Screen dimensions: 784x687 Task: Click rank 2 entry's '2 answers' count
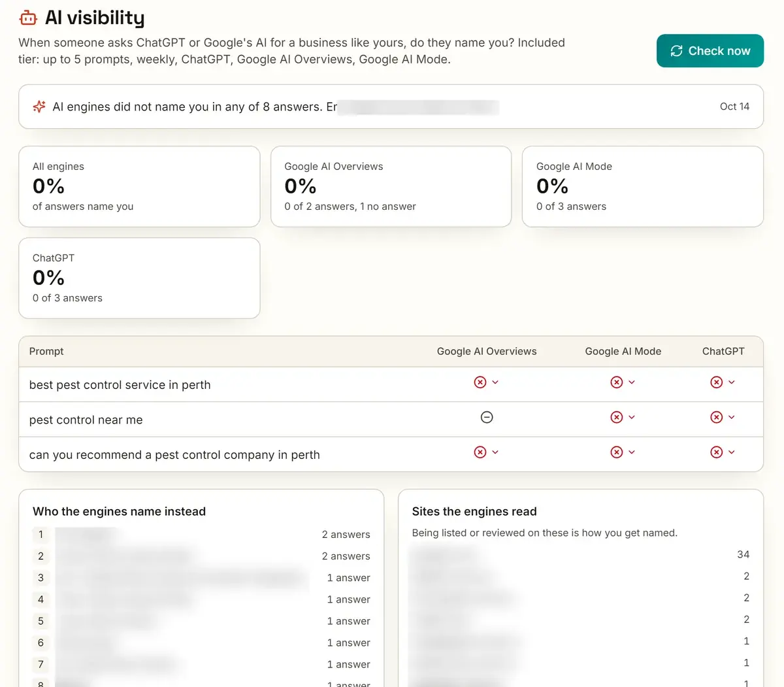(346, 556)
